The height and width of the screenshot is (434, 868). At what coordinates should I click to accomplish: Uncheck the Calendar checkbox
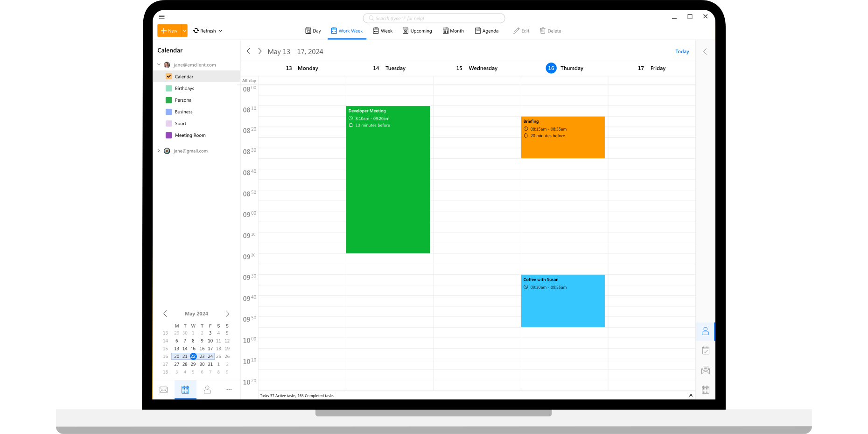tap(169, 77)
